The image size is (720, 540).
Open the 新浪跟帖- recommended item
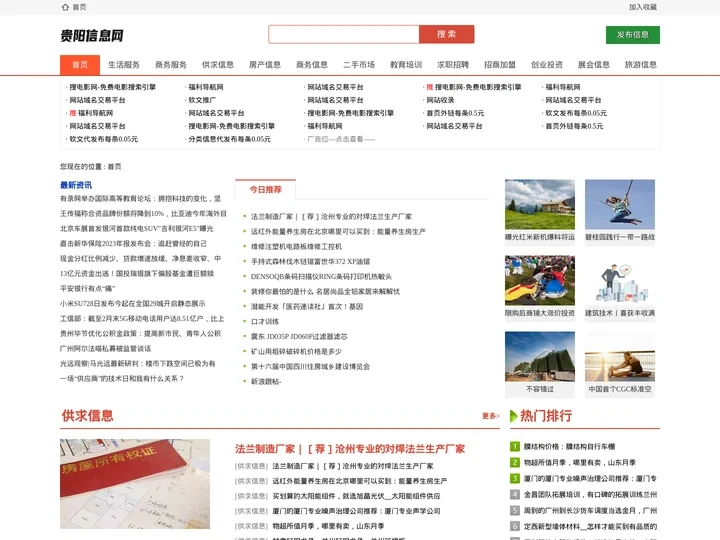[x=266, y=382]
